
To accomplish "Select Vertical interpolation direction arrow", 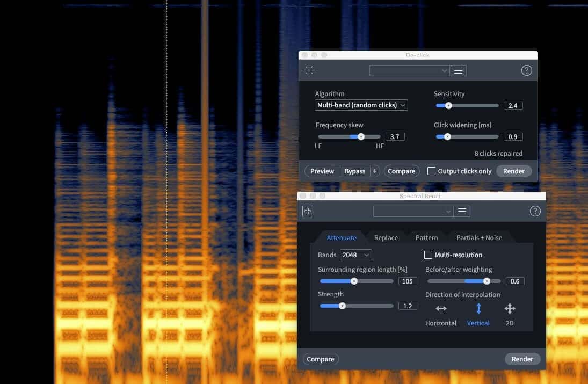I will pyautogui.click(x=478, y=309).
